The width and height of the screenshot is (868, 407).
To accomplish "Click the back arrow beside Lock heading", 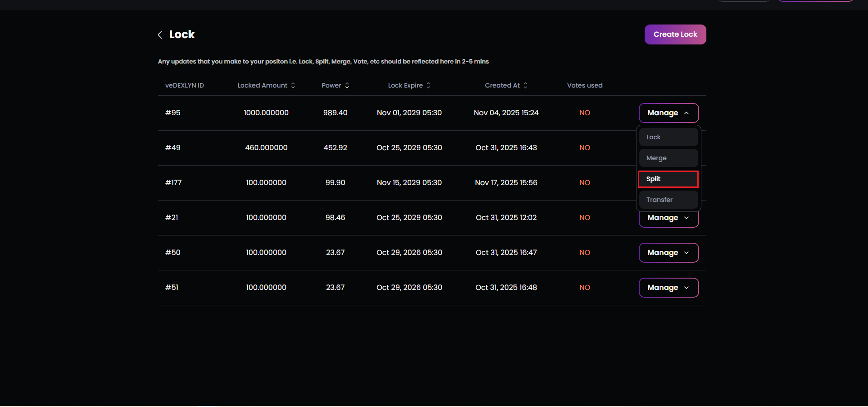I will [160, 35].
